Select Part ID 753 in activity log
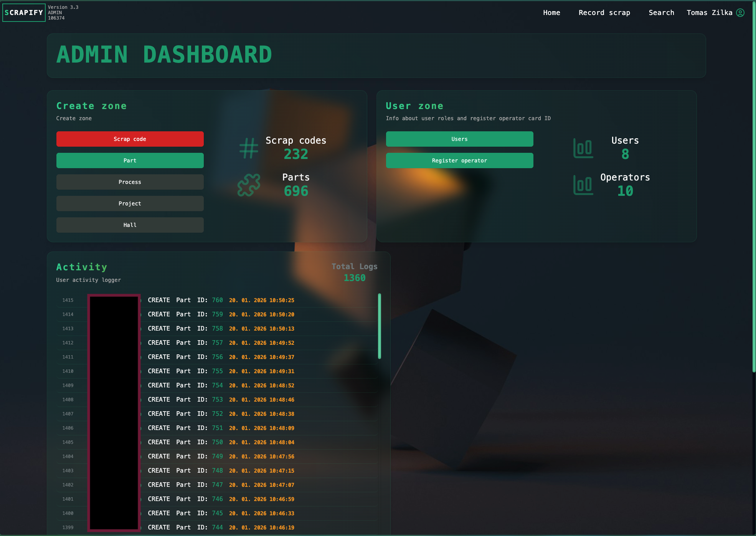The image size is (756, 536). click(x=217, y=400)
